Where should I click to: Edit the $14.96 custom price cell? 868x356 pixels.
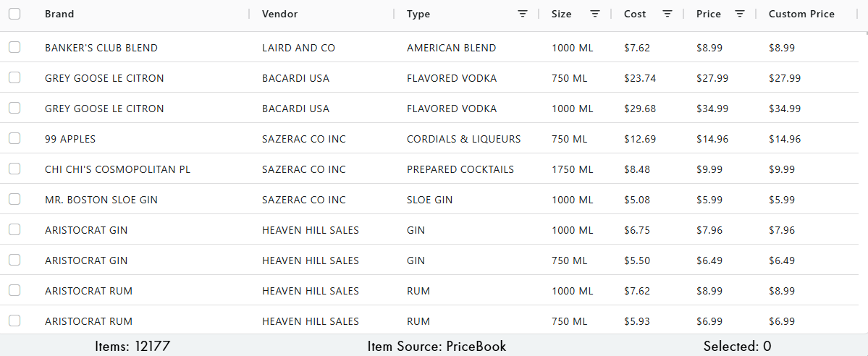coord(785,139)
